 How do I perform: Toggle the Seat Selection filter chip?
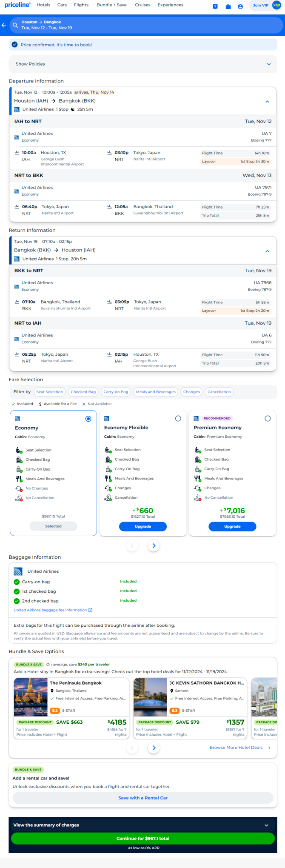pyautogui.click(x=50, y=392)
